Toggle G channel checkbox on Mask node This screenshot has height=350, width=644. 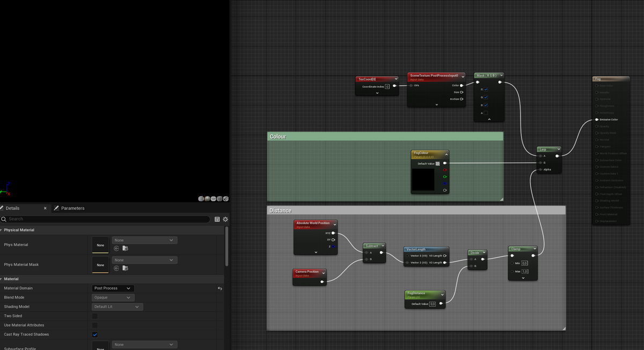486,98
